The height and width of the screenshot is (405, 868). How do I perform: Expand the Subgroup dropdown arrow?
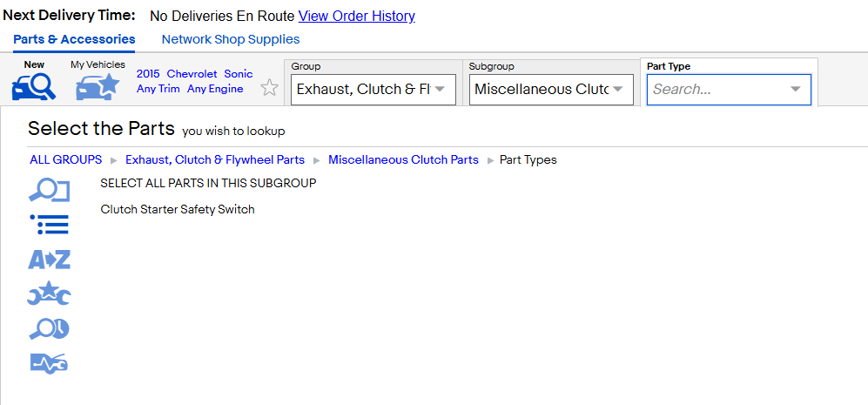click(618, 89)
